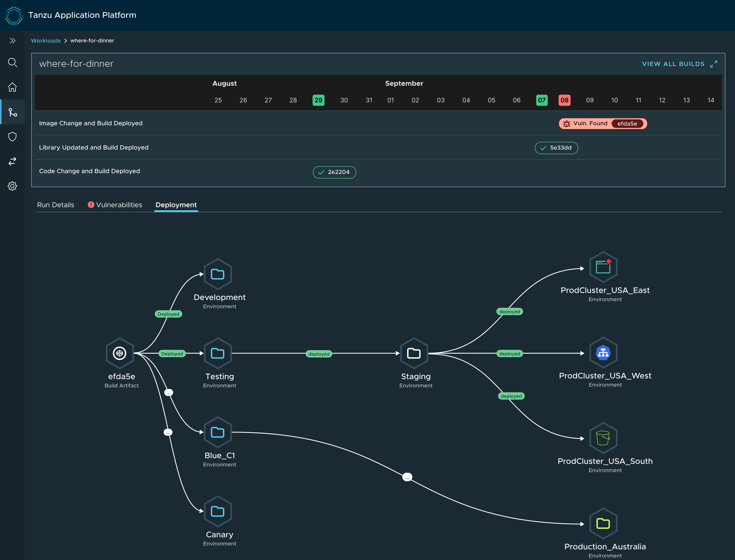Go to Workloads breadcrumb link
Screen dimensions: 735x560
46,41
